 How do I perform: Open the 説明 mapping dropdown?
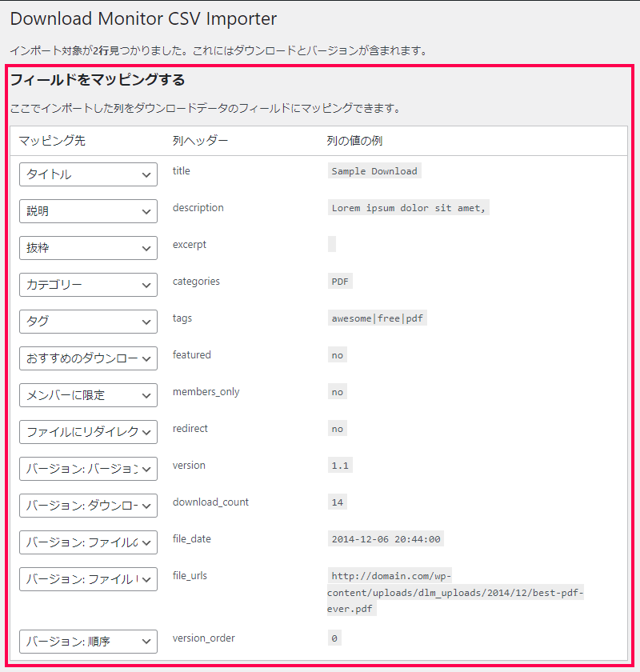[88, 211]
